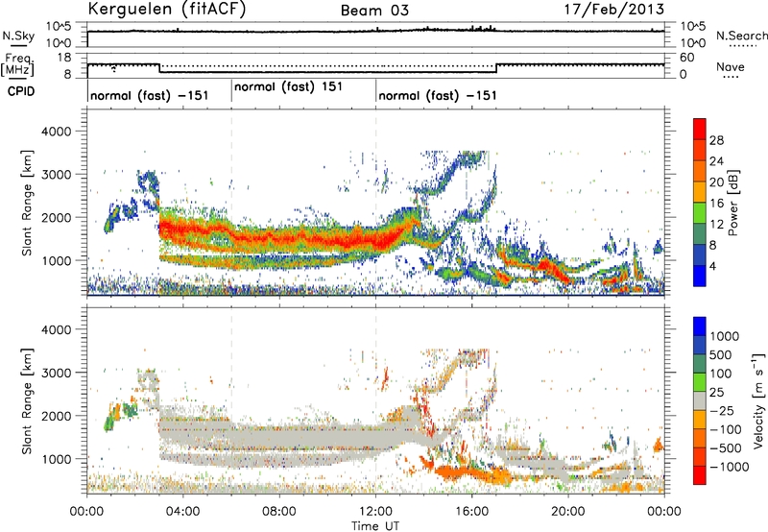The height and width of the screenshot is (532, 768).
Task: Click the "Slant Range [km]" label of velocity panel
Action: pyautogui.click(x=27, y=401)
